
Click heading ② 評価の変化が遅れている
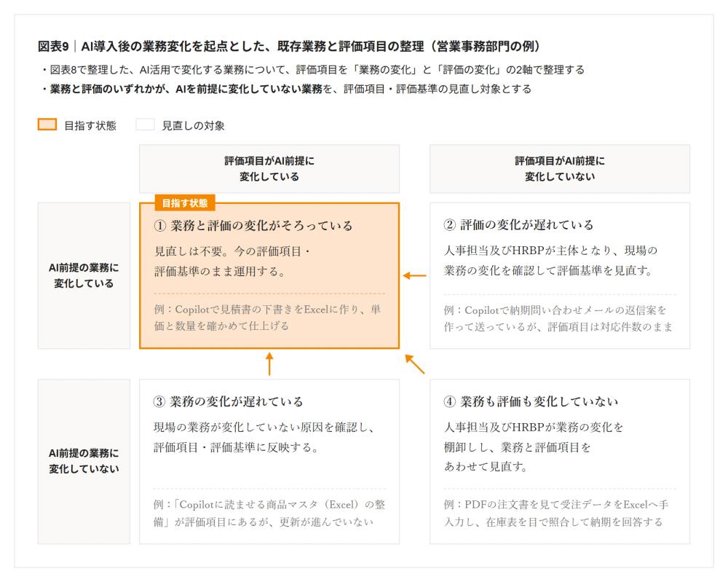[518, 225]
